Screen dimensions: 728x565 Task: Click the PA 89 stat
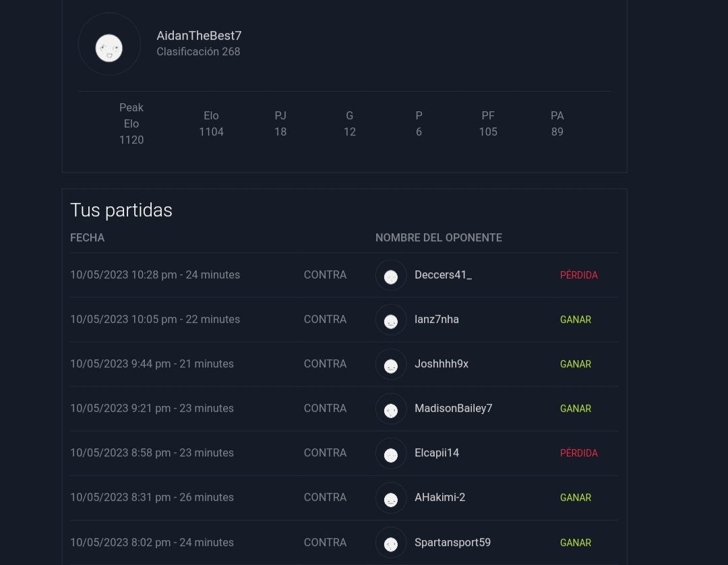point(557,123)
